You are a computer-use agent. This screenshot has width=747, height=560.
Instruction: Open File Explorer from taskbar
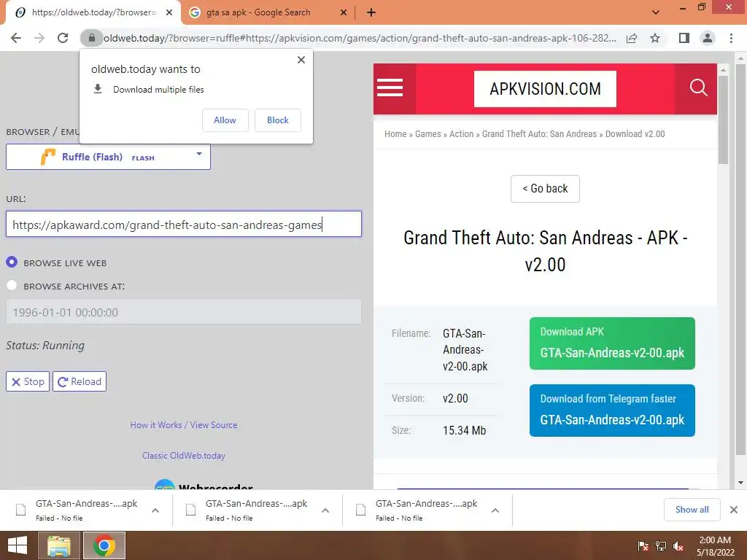coord(58,545)
